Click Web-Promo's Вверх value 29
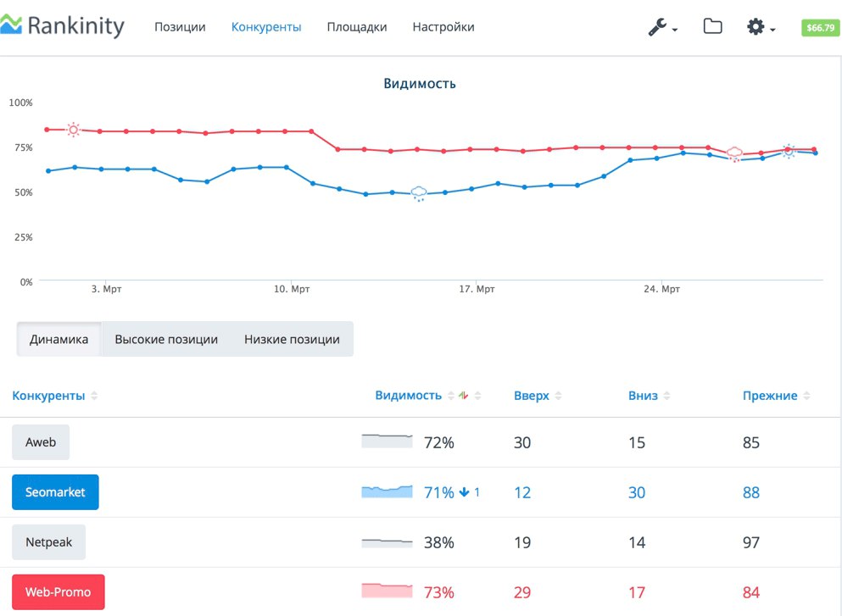The image size is (842, 616). click(x=522, y=592)
